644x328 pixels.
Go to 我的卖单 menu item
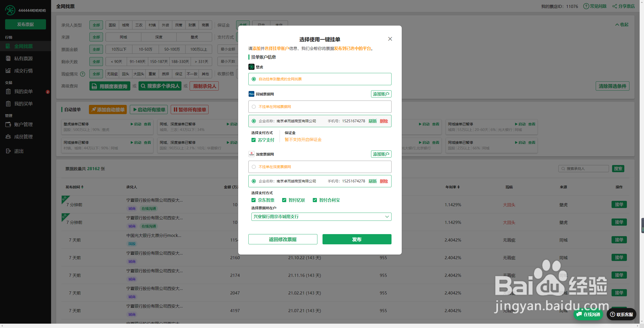pyautogui.click(x=23, y=92)
